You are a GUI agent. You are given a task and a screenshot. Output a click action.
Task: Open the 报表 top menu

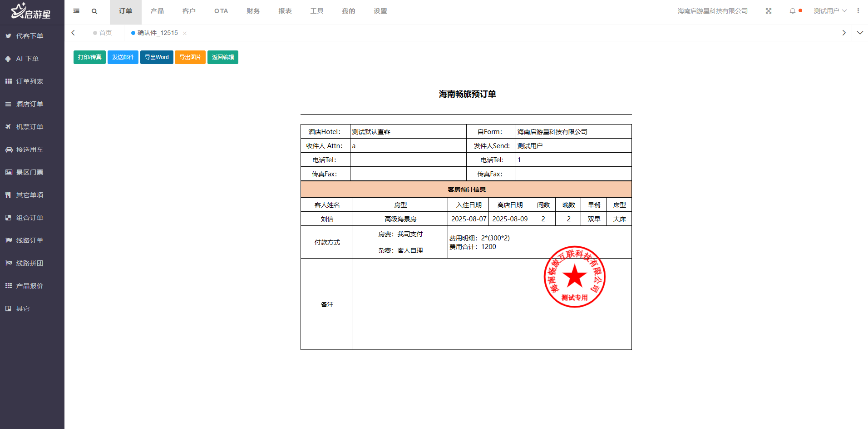tap(285, 11)
